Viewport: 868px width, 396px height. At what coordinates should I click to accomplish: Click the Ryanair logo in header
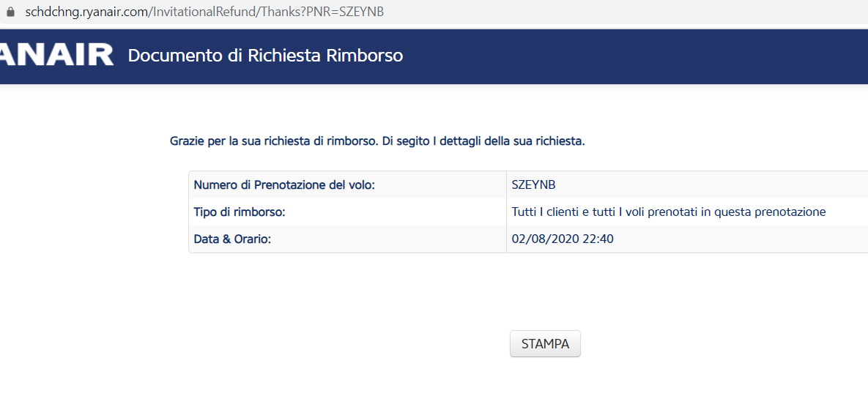click(57, 55)
